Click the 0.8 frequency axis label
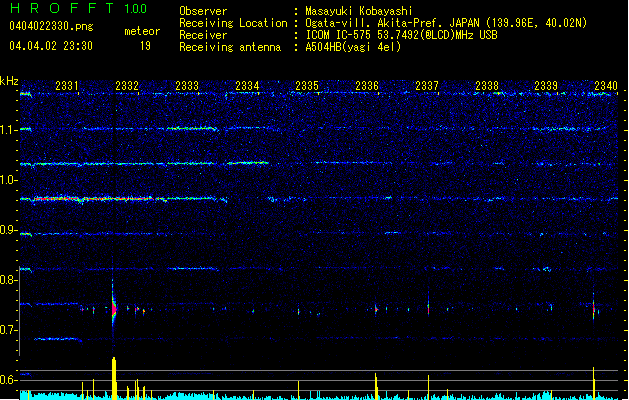The image size is (629, 400). [8, 280]
